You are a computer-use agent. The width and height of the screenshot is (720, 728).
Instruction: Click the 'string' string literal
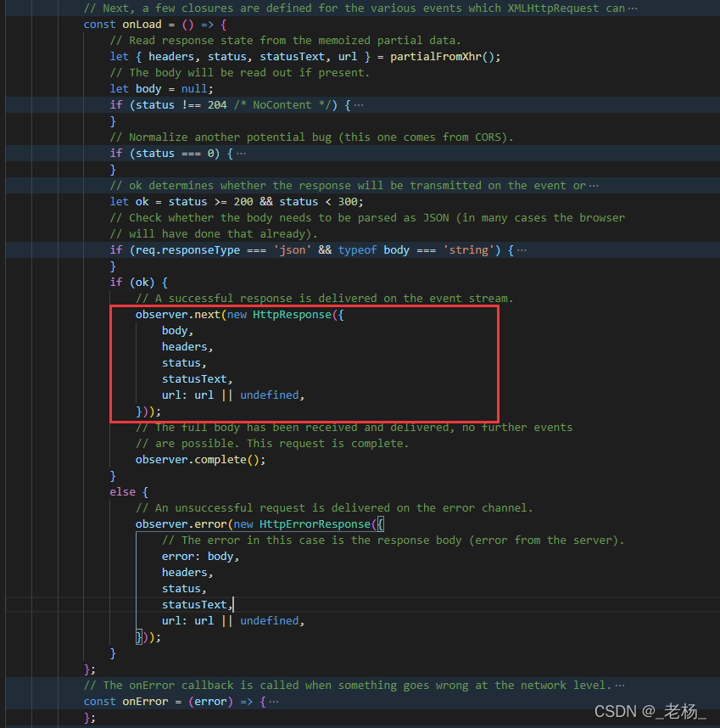[469, 250]
